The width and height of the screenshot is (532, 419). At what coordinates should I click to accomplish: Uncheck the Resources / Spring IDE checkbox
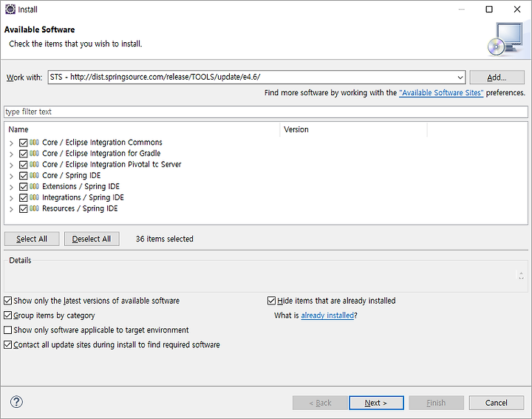tap(24, 209)
